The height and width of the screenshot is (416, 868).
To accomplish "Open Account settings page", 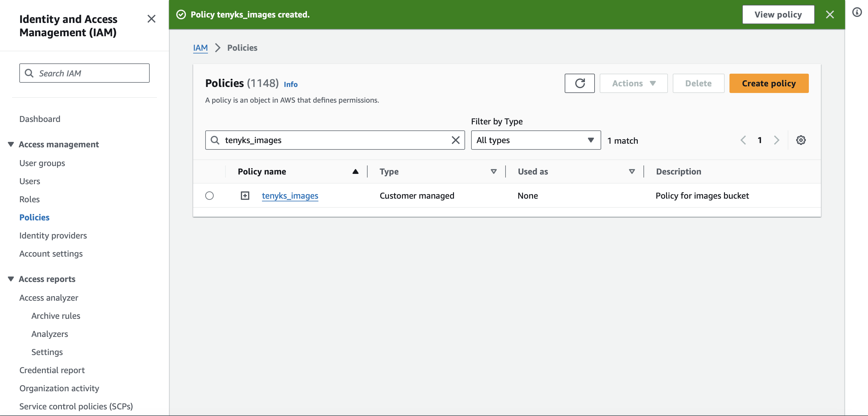I will [x=51, y=254].
